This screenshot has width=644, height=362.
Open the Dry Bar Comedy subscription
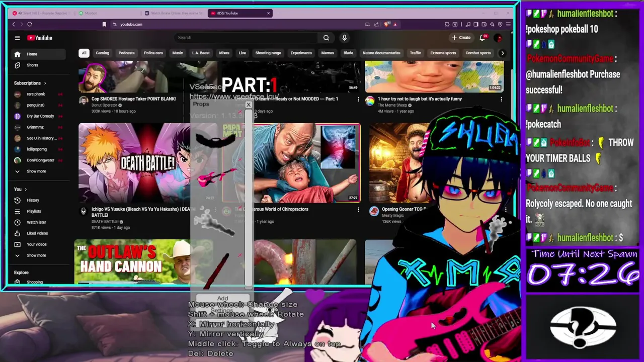[40, 116]
